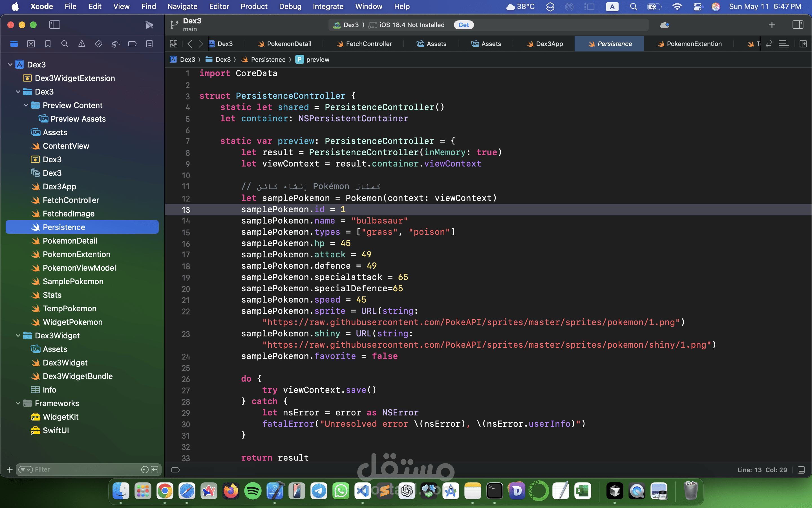812x508 pixels.
Task: Toggle recent files filter clock icon
Action: (x=145, y=469)
